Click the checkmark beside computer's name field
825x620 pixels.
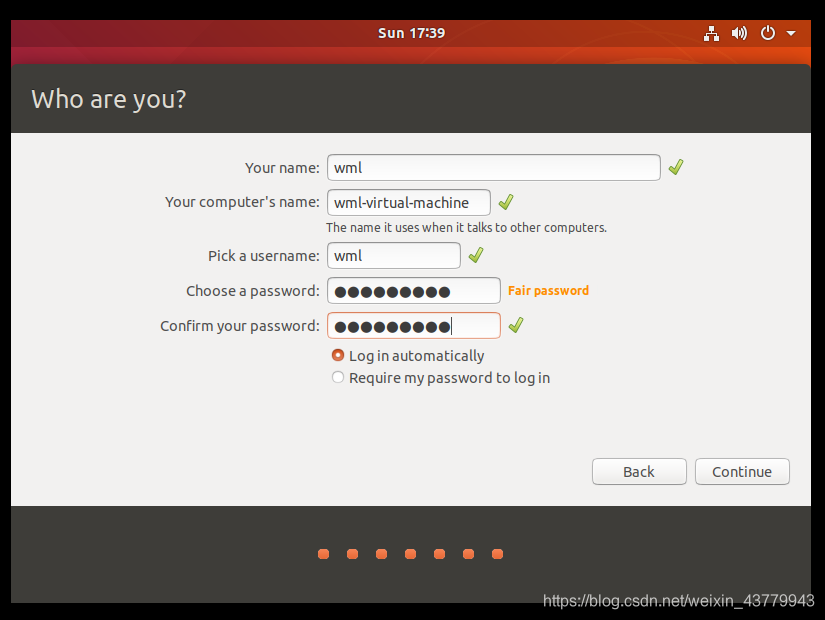(x=506, y=202)
